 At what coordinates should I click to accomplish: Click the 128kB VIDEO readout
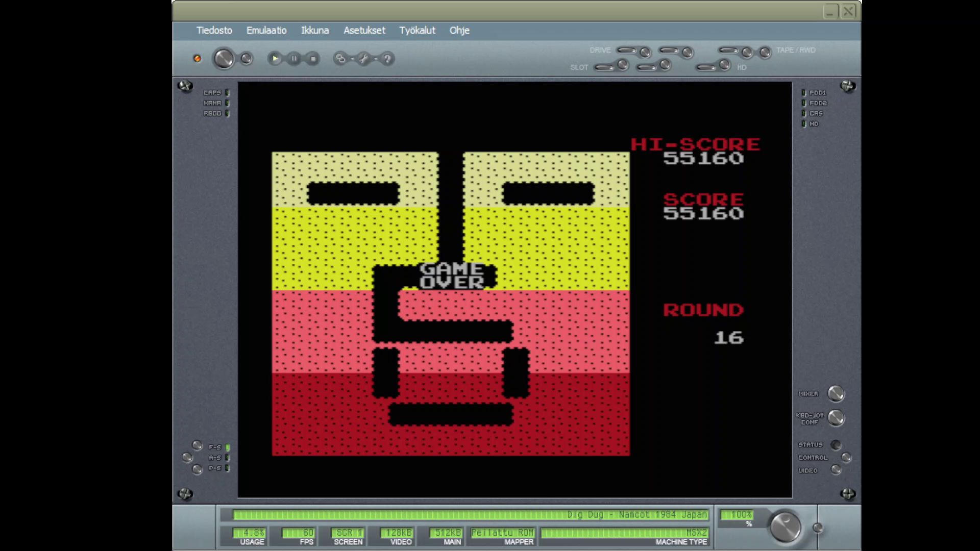coord(396,533)
